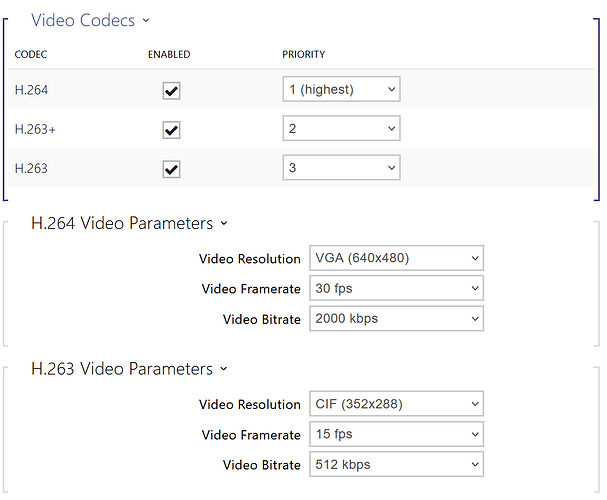Click the H.263 codec name in the table
This screenshot has width=607, height=500.
coord(31,169)
